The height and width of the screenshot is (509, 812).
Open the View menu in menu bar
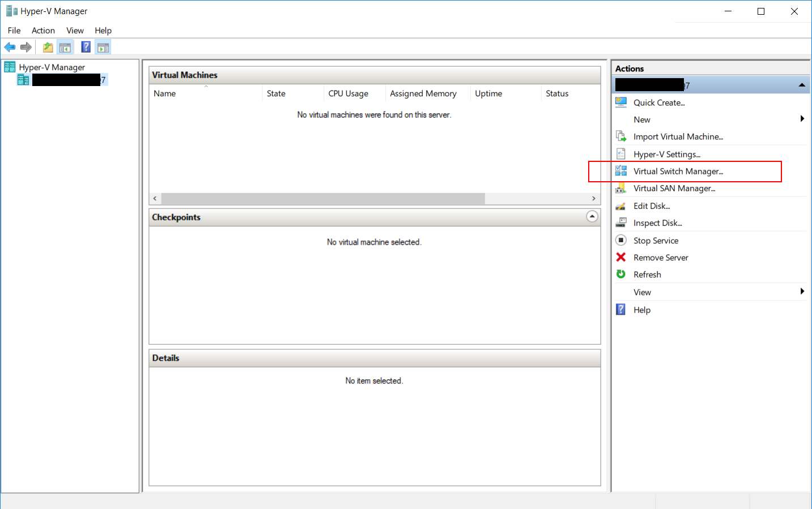click(x=75, y=31)
